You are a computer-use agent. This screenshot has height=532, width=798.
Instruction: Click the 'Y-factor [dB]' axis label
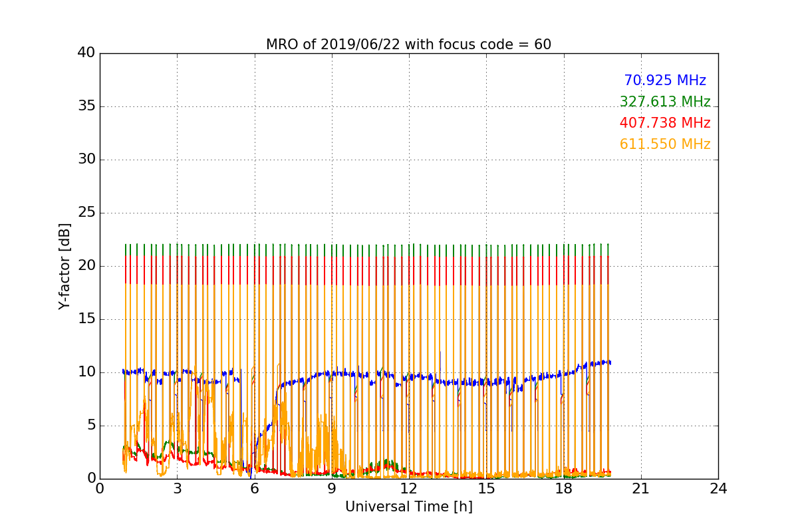click(x=65, y=266)
